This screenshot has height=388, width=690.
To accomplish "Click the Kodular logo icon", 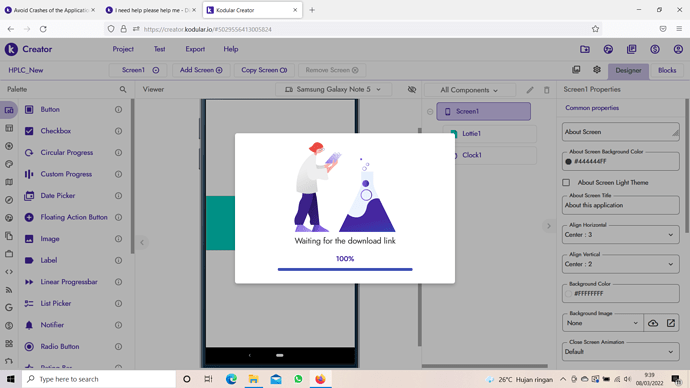I will (11, 49).
